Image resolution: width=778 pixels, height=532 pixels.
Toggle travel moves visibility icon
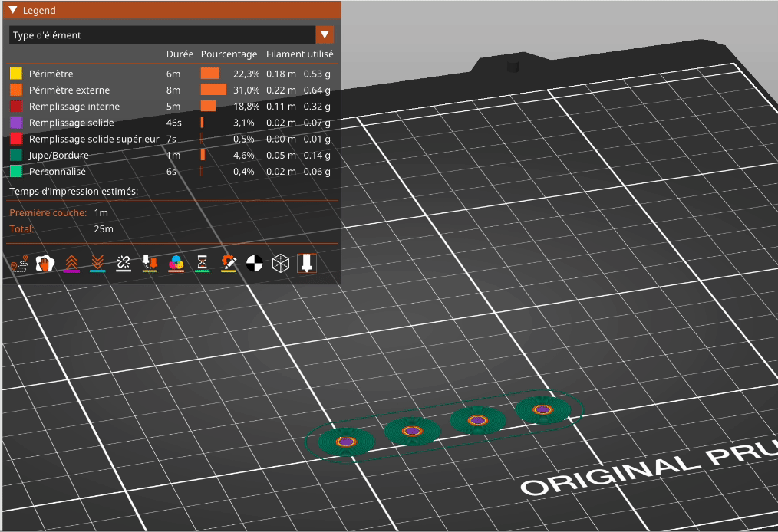[x=19, y=264]
